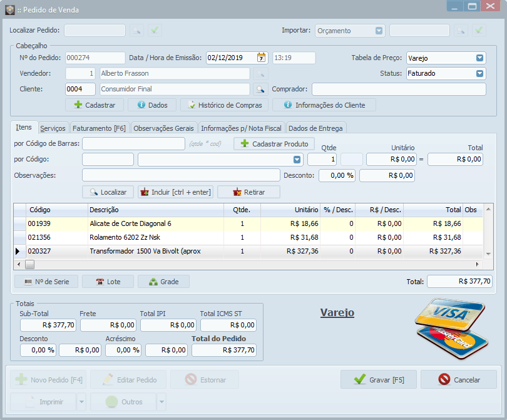Click the Frete value field
Screen dimensions: 507x420
[108, 325]
